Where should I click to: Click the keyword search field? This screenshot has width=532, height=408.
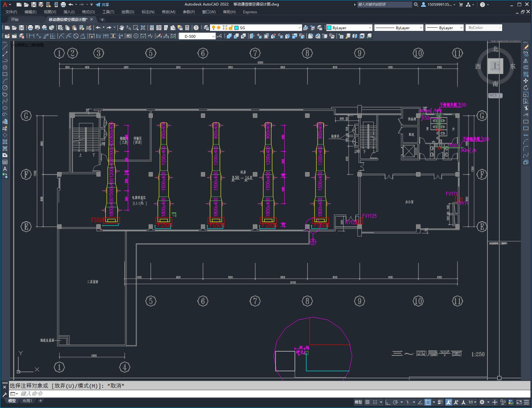pos(384,4)
